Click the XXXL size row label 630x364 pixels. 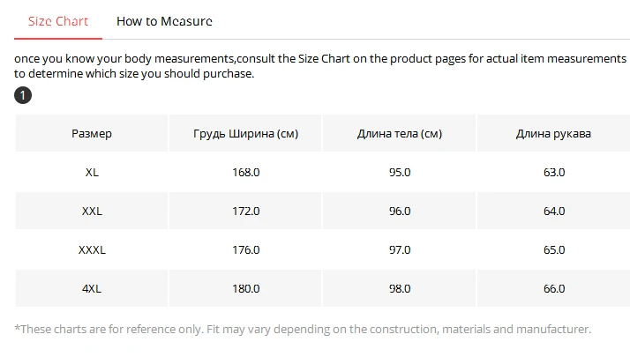[92, 249]
